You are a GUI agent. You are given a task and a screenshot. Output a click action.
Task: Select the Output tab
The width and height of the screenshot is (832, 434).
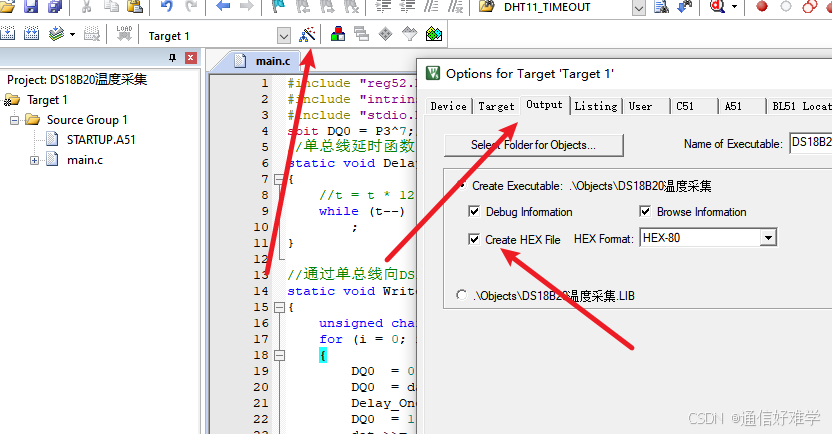pyautogui.click(x=544, y=105)
